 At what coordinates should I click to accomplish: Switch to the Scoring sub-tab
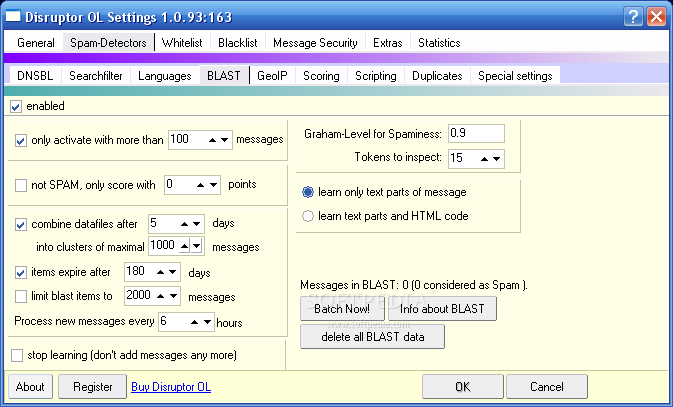pos(321,76)
